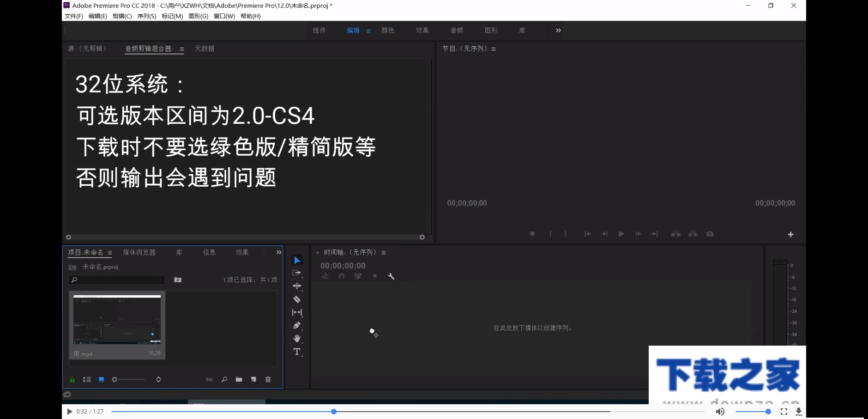Select the Ripple Edit tool
This screenshot has height=419, width=868.
[298, 286]
